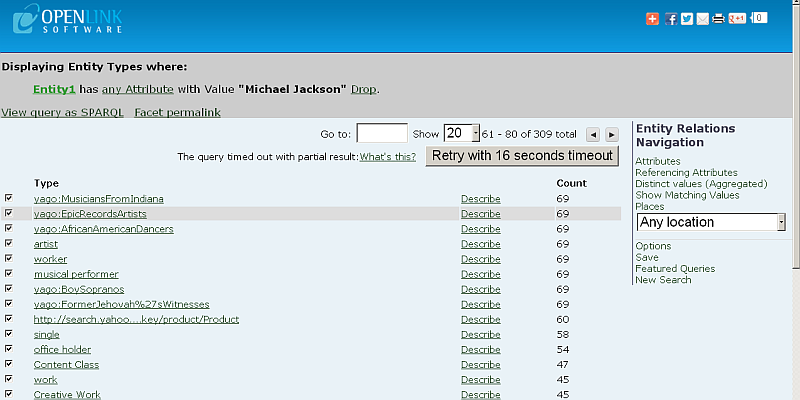Screen dimensions: 800x400
Task: Click Save in navigation panel
Action: [x=646, y=257]
